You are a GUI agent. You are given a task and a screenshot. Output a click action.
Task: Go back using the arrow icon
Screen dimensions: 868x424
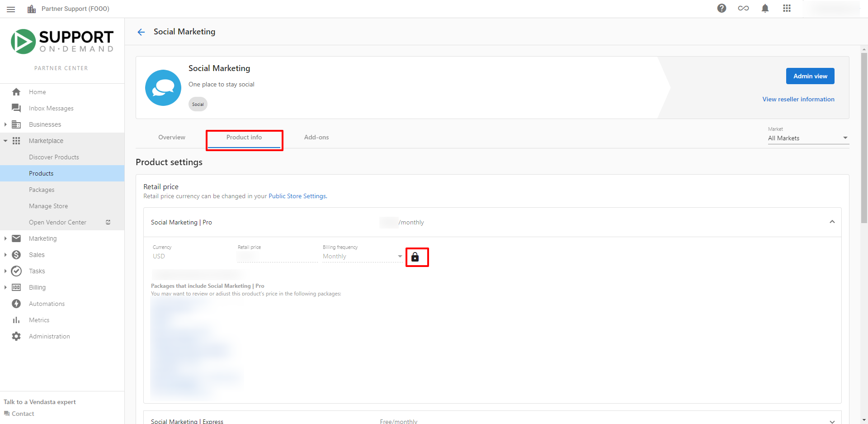tap(141, 32)
